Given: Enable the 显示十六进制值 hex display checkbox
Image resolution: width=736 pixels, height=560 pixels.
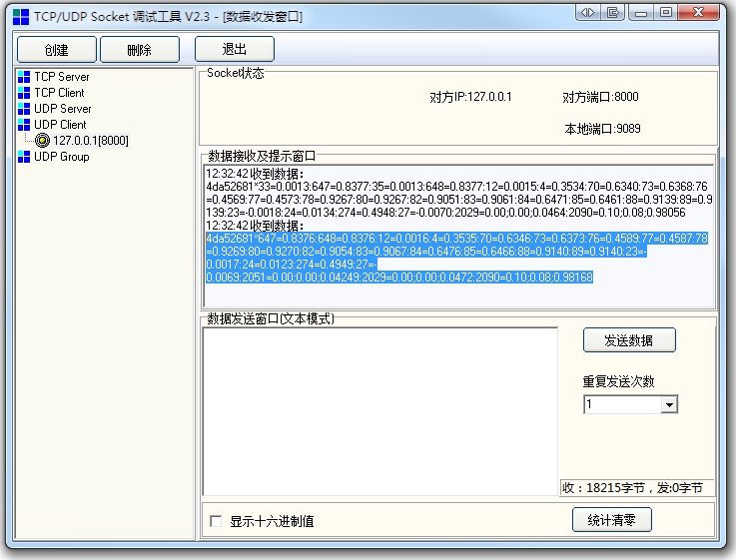Looking at the screenshot, I should tap(216, 521).
